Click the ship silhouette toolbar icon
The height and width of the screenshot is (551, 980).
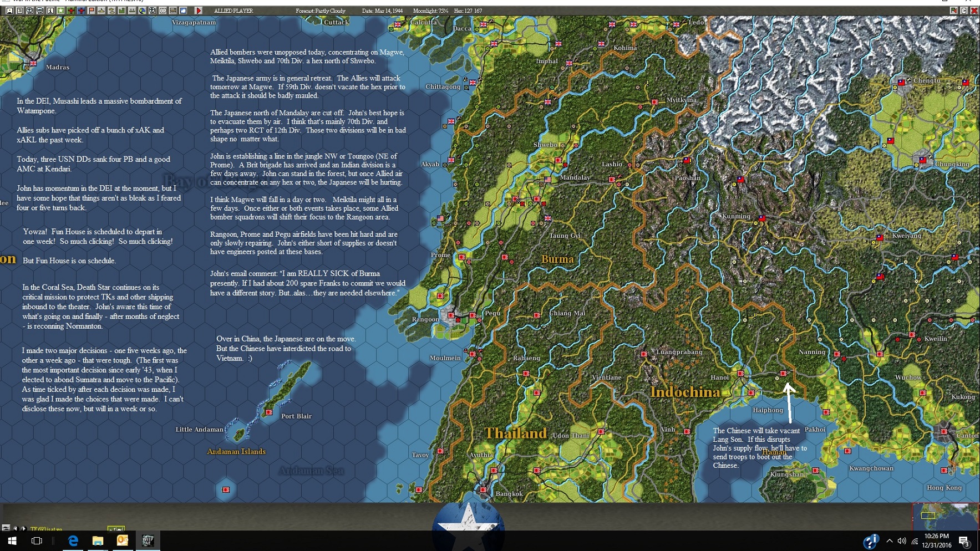click(101, 11)
